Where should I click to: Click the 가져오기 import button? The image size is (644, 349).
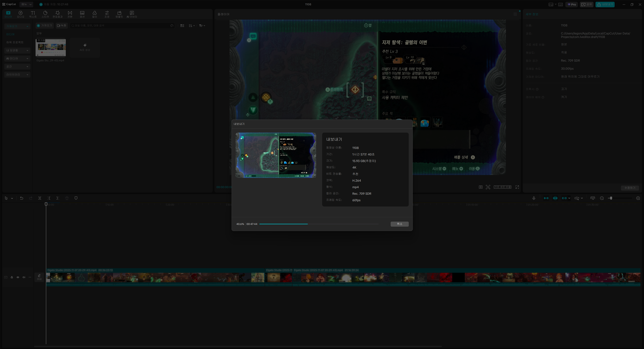coord(44,25)
